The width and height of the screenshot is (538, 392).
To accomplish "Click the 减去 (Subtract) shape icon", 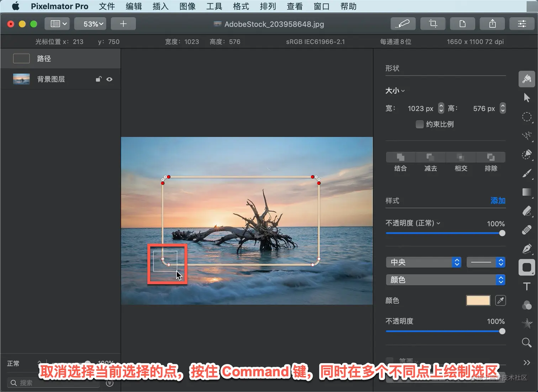I will [431, 157].
